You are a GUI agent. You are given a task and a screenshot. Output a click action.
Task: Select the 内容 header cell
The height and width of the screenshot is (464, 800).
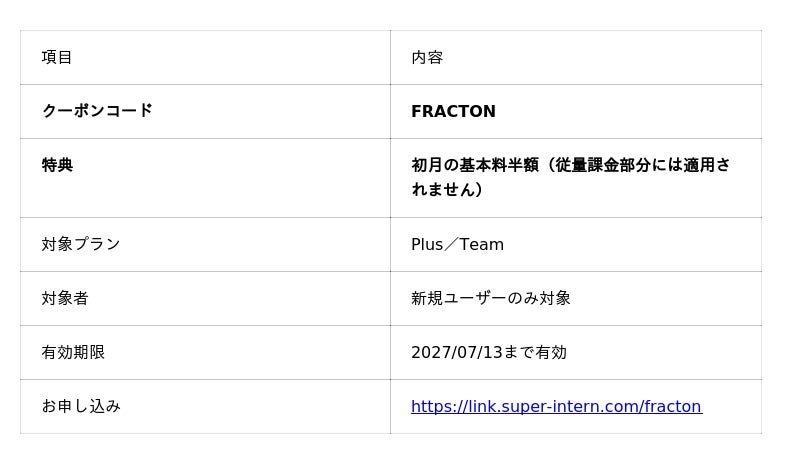(576, 57)
